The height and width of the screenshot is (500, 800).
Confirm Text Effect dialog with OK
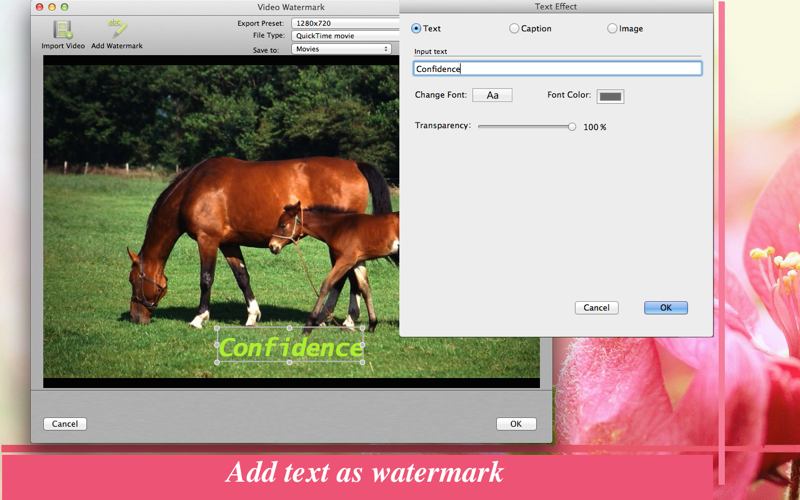[666, 308]
